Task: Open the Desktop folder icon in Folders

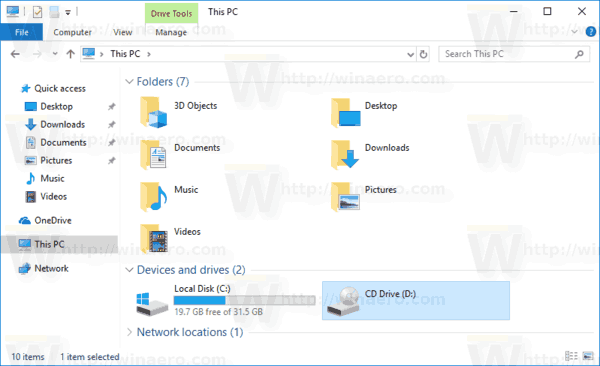Action: [346, 112]
